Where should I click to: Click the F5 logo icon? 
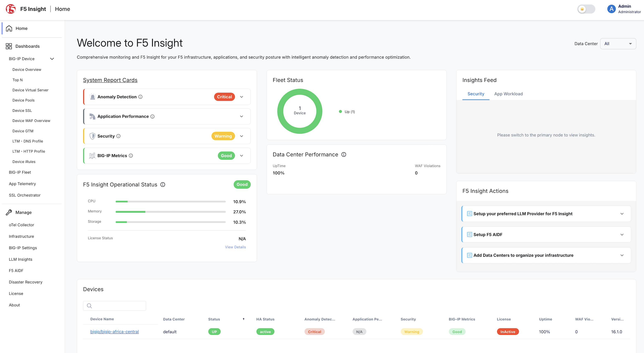click(11, 9)
